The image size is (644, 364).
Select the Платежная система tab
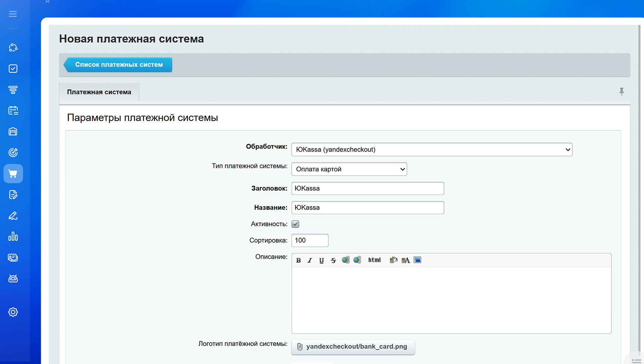click(99, 92)
